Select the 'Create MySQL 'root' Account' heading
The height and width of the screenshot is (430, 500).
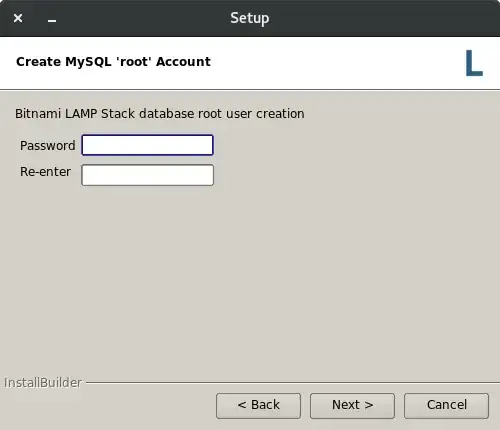(x=113, y=62)
